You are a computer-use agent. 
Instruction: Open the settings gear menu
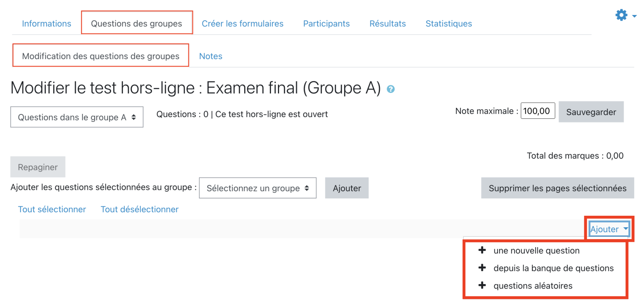(x=625, y=15)
